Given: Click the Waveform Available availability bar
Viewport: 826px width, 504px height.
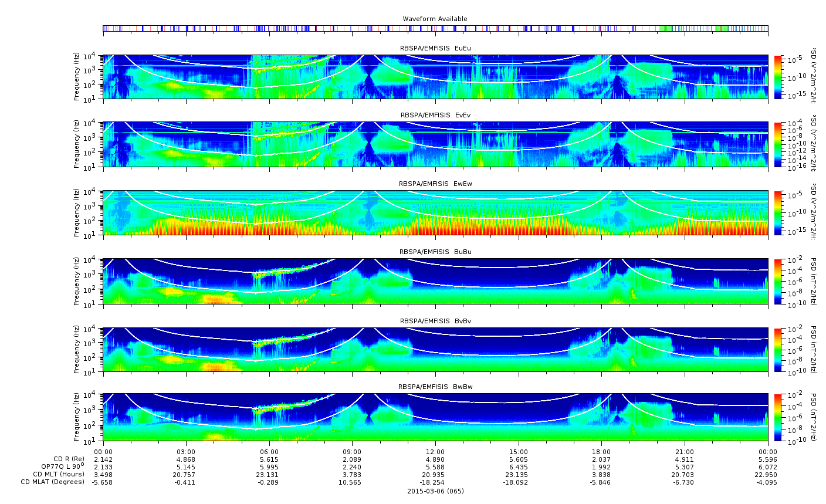Looking at the screenshot, I should 435,28.
